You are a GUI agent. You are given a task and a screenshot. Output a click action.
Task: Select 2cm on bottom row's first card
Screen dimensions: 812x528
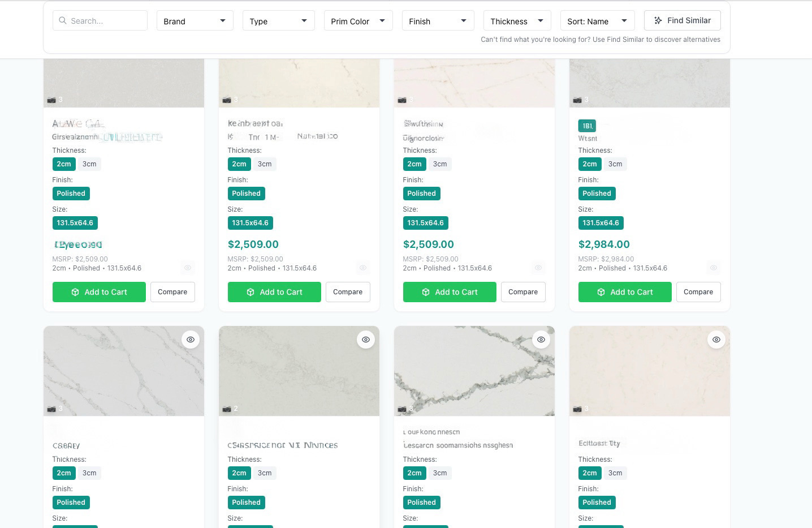pos(64,473)
